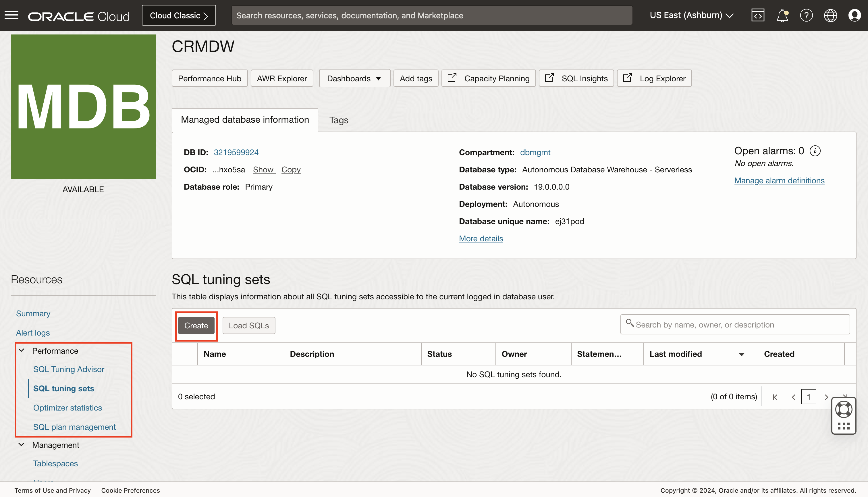Collapse the Performance section in Resources
Viewport: 868px width, 497px height.
[22, 350]
